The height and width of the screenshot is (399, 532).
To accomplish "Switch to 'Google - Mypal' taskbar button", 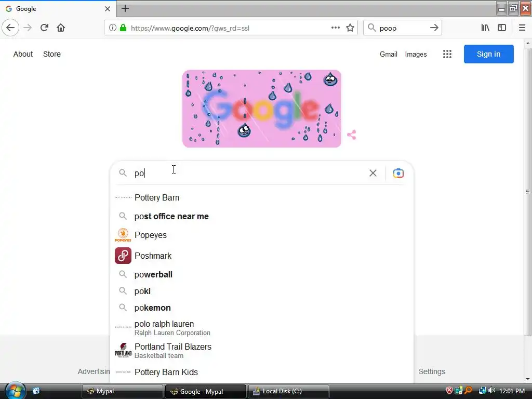I will (205, 391).
